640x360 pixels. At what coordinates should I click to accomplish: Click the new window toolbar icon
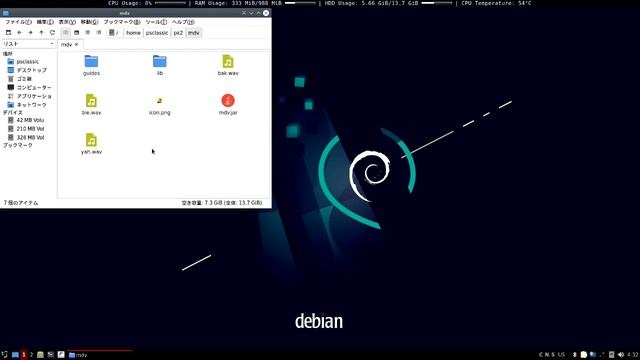point(8,33)
